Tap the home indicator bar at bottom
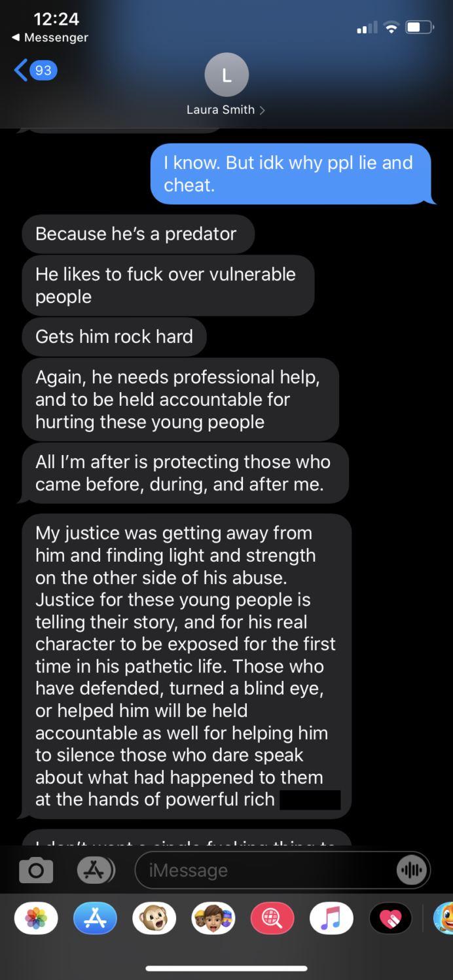This screenshot has width=453, height=980. (x=226, y=968)
